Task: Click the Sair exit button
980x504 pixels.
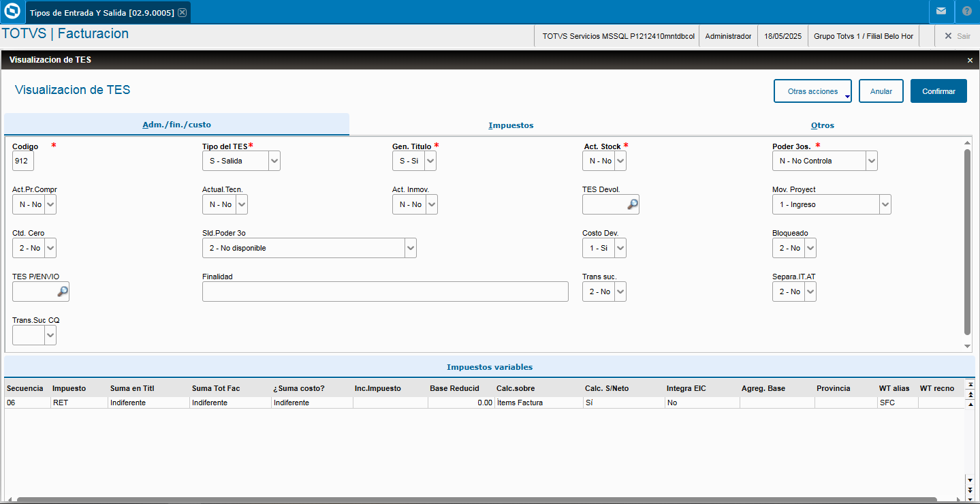Action: (x=957, y=36)
